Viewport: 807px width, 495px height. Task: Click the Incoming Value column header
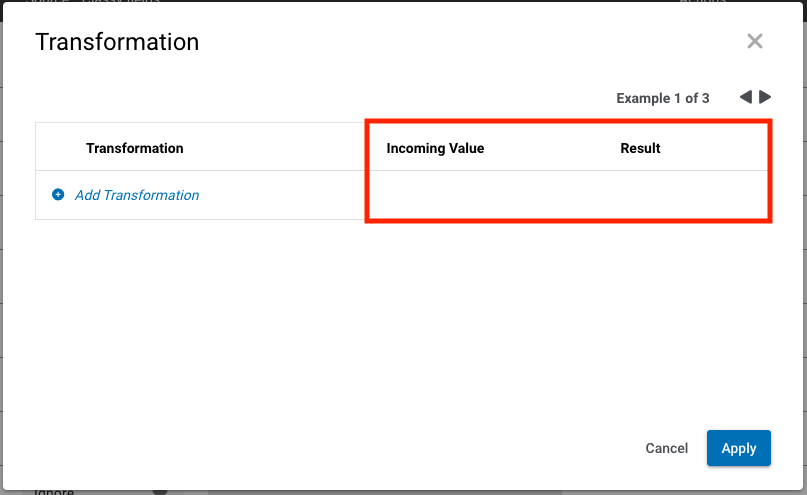pyautogui.click(x=435, y=148)
